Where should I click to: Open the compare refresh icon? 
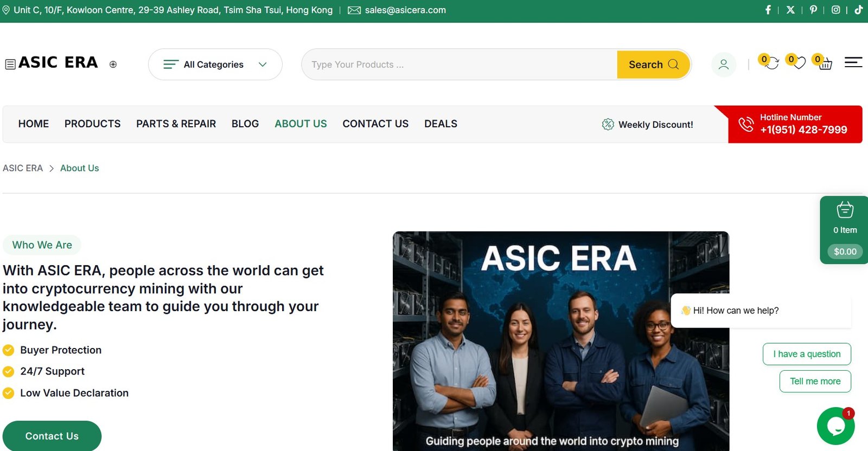771,63
